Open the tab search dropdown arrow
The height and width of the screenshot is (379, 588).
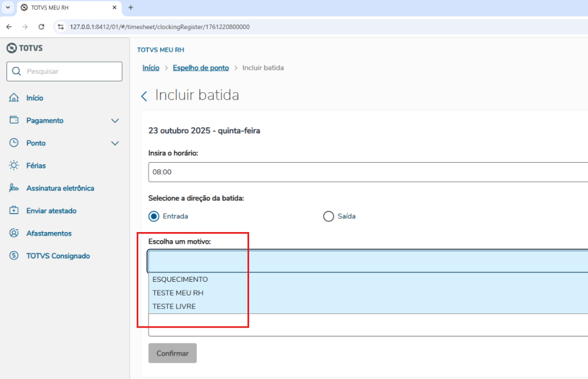[8, 7]
